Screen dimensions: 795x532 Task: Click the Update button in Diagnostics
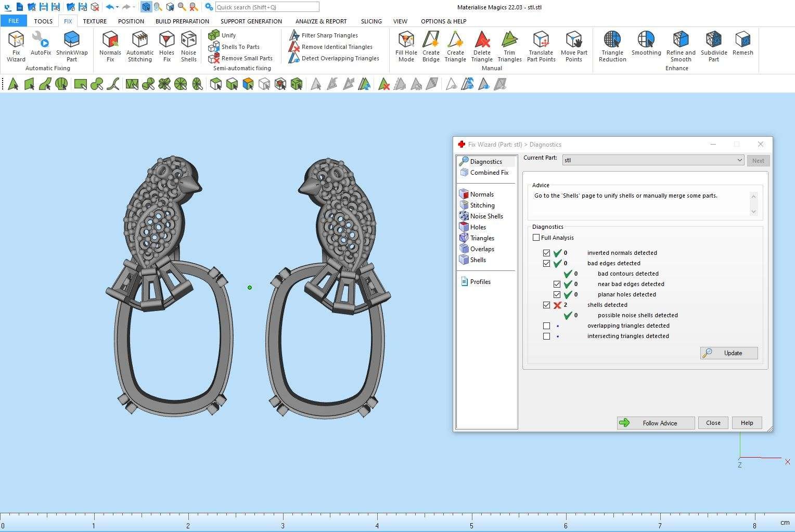pos(728,353)
